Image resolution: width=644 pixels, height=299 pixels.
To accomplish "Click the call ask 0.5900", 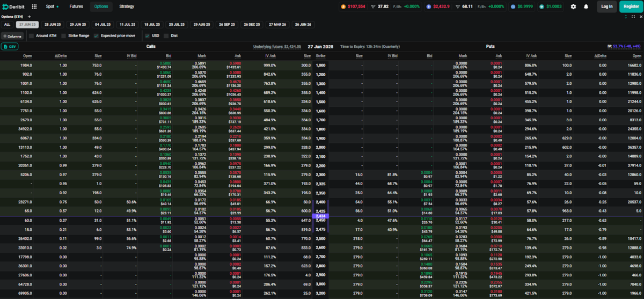I will [235, 63].
